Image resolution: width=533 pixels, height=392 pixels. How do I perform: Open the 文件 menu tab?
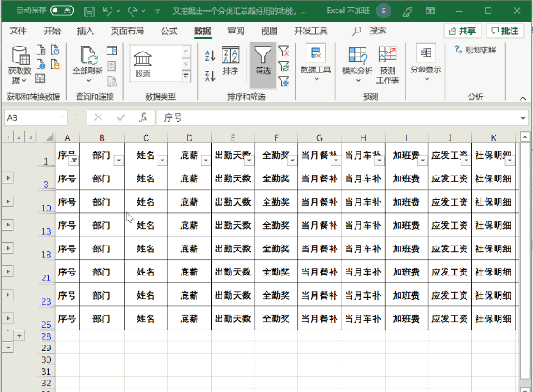17,31
